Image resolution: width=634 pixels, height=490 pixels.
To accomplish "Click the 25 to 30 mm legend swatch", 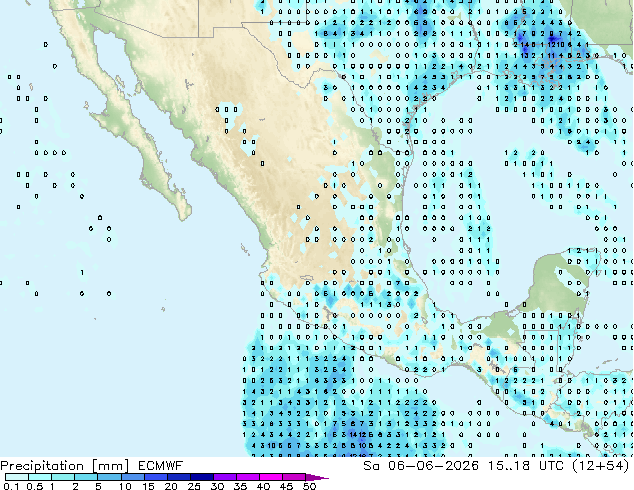I will pos(201,477).
